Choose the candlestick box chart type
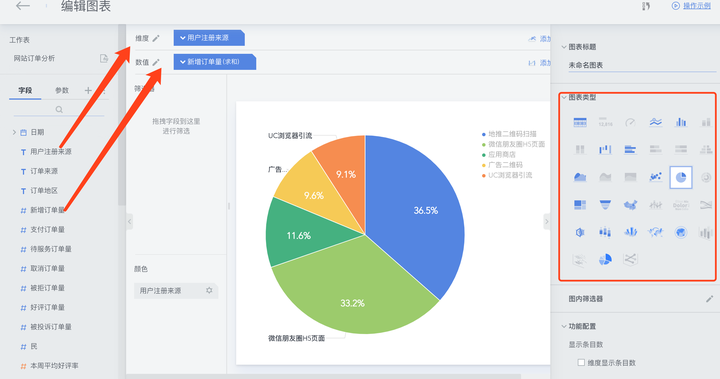This screenshot has width=720, height=379. [x=605, y=232]
